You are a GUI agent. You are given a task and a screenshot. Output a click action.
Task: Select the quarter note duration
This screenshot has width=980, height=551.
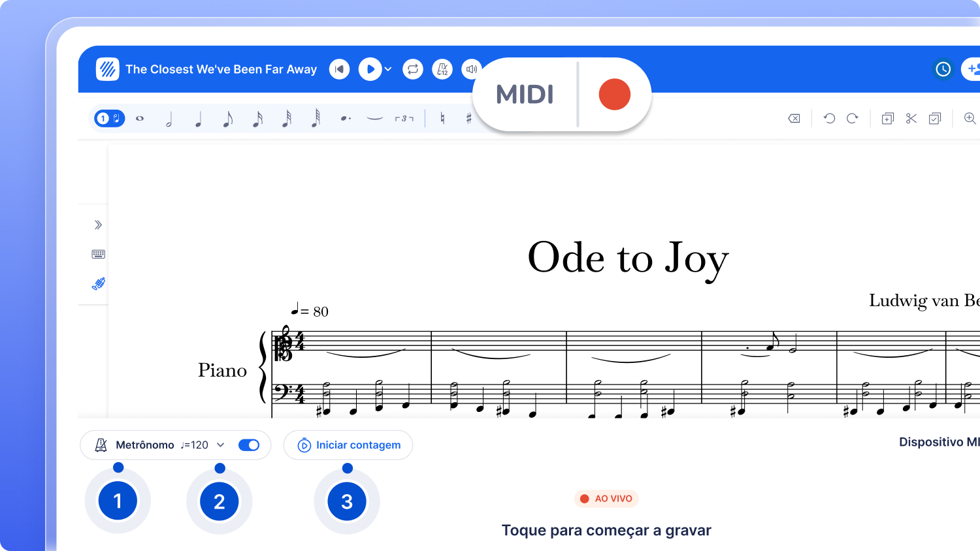(198, 118)
